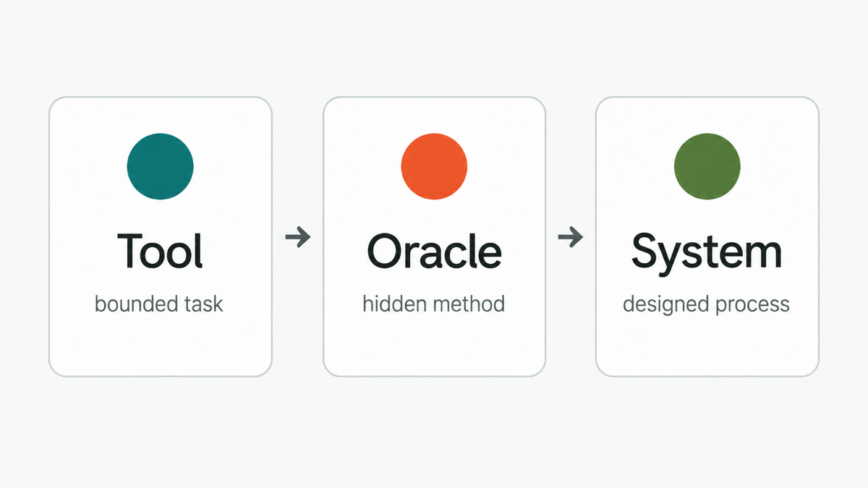Click the orange circle in the Oracle card
Screen dimensions: 868x488
pyautogui.click(x=434, y=166)
